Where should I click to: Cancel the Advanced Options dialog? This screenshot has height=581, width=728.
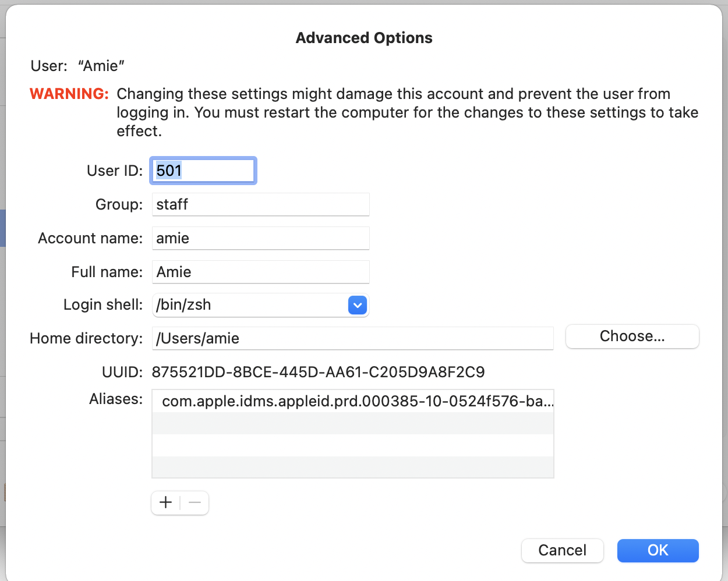[x=562, y=551]
